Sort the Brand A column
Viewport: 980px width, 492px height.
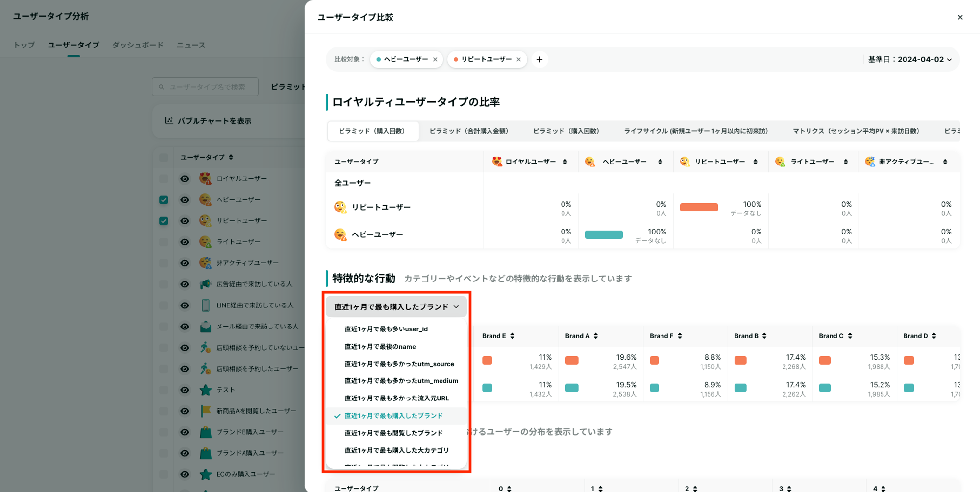pos(596,336)
